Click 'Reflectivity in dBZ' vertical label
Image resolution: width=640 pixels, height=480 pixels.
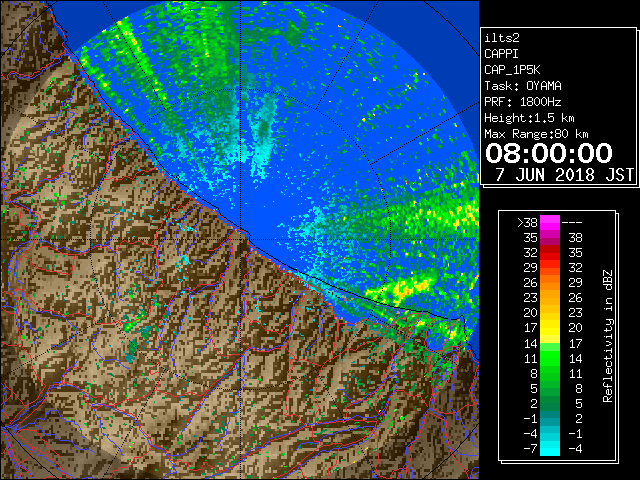pos(608,336)
